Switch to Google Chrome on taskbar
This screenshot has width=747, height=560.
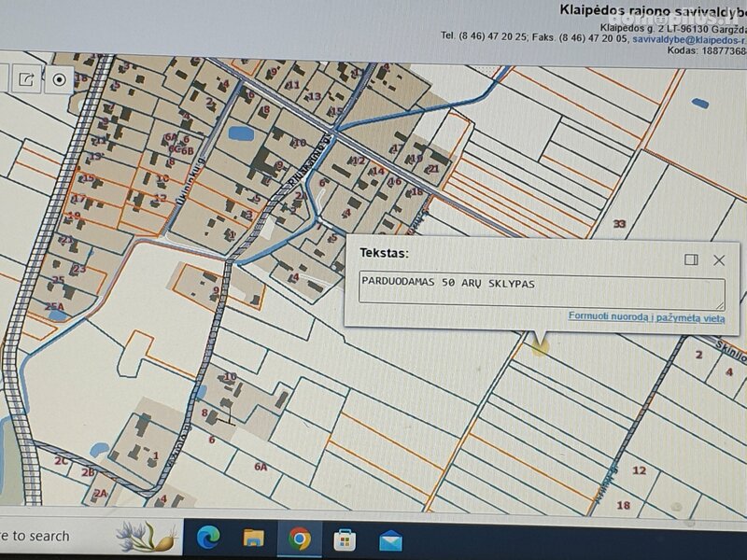[299, 539]
